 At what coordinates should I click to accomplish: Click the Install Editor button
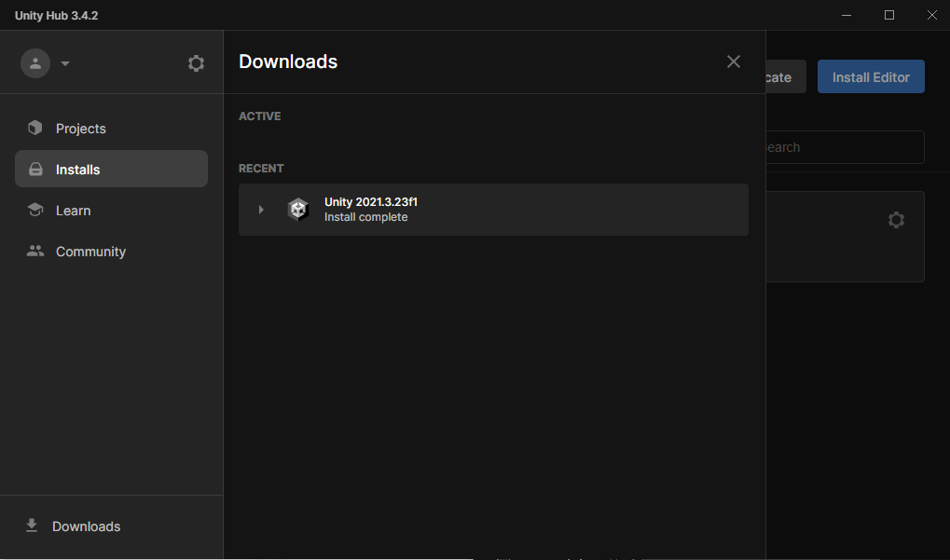pos(871,76)
